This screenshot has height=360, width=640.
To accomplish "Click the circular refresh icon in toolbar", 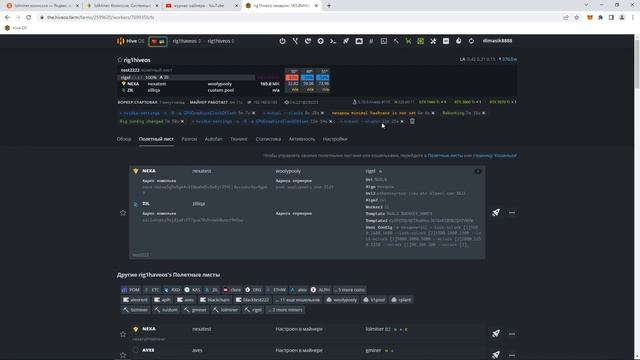I will tap(471, 41).
